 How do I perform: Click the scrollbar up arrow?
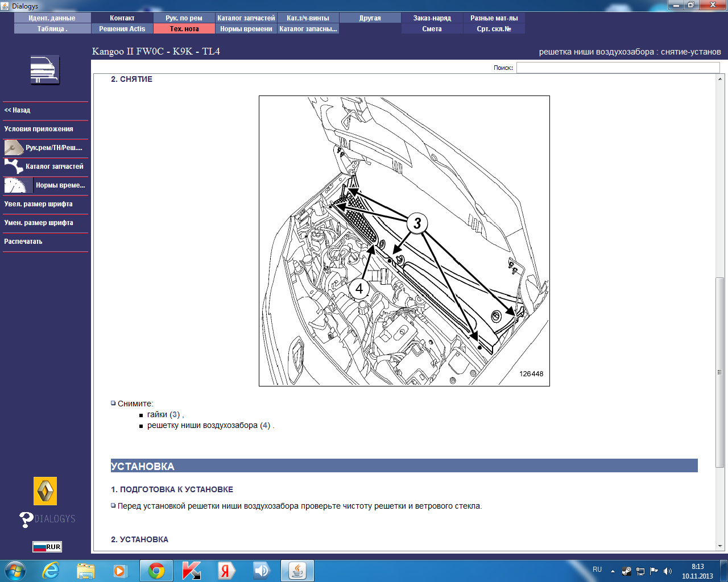pyautogui.click(x=719, y=80)
